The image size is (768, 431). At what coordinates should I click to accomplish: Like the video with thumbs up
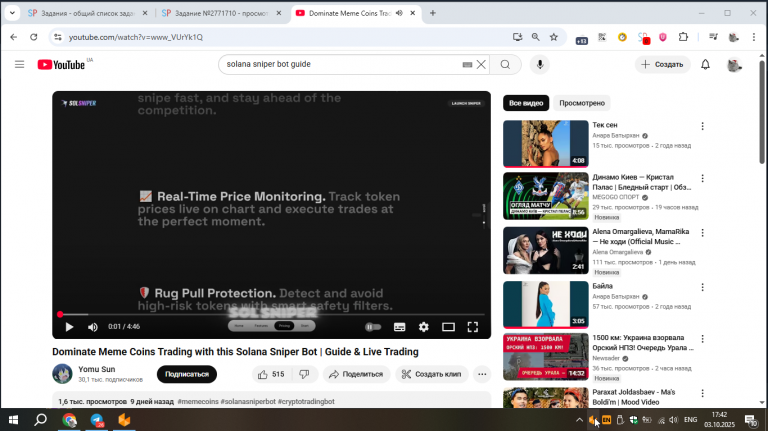click(272, 374)
